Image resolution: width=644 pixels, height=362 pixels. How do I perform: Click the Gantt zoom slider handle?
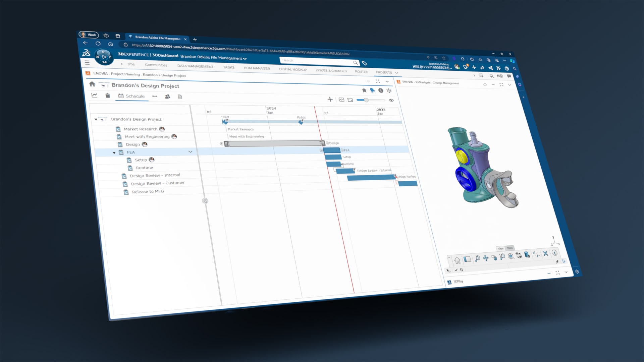(x=366, y=100)
